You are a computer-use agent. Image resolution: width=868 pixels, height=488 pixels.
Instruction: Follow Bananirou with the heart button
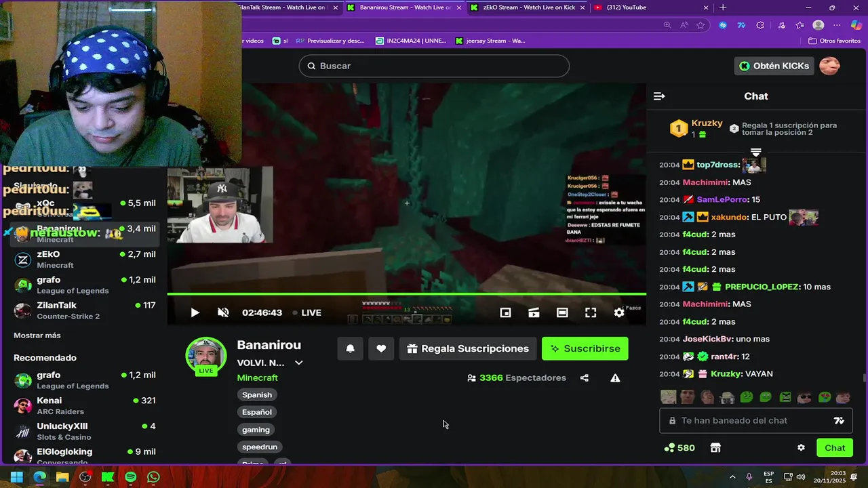[x=381, y=348]
